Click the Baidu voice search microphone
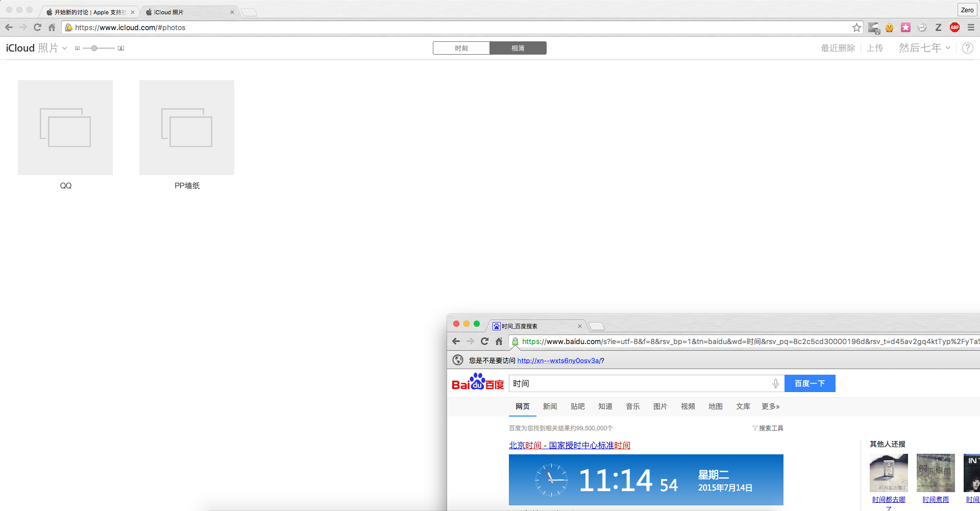 click(x=775, y=383)
